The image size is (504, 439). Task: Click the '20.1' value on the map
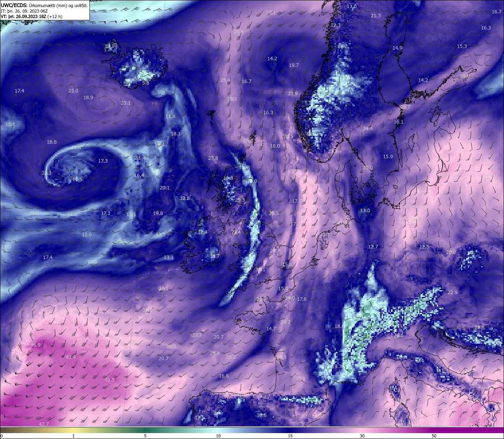[x=165, y=188]
